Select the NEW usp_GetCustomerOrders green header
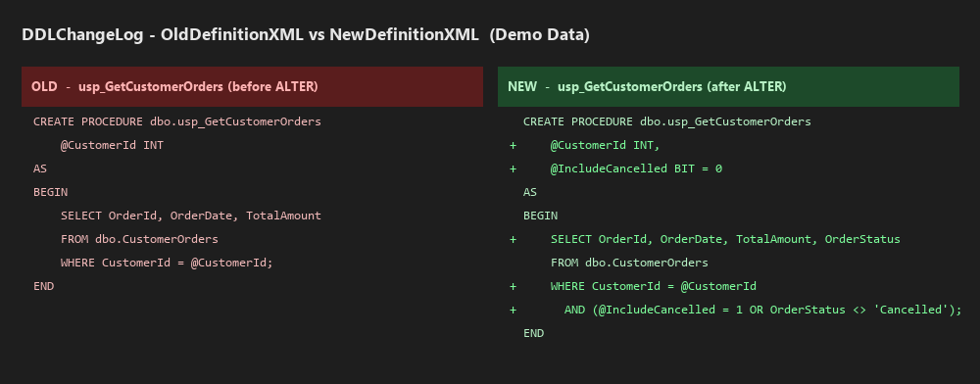This screenshot has width=980, height=384. 729,87
